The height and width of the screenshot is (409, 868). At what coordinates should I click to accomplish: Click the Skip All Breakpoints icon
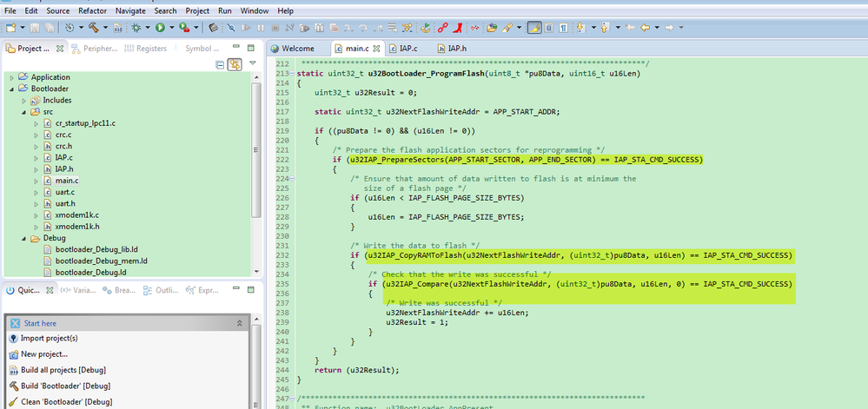[x=231, y=28]
